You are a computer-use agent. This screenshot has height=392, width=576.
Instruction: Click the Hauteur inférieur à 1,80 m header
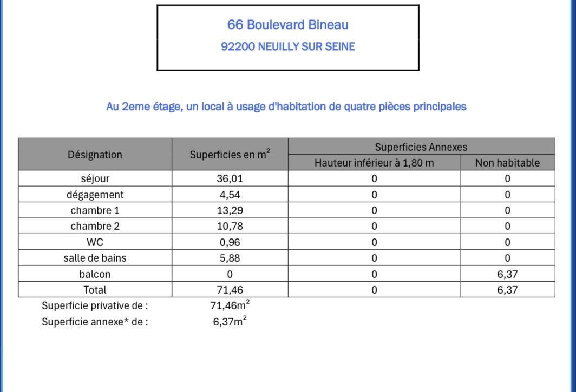[x=374, y=163]
